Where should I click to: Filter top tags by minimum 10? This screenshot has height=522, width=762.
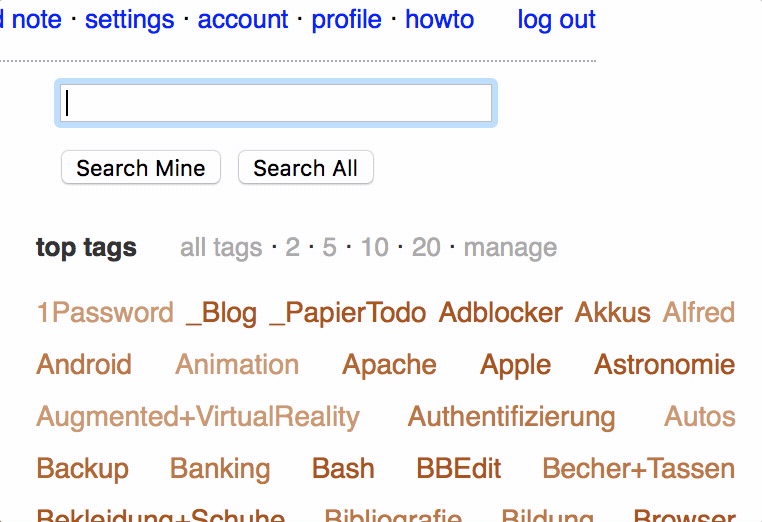(x=374, y=247)
